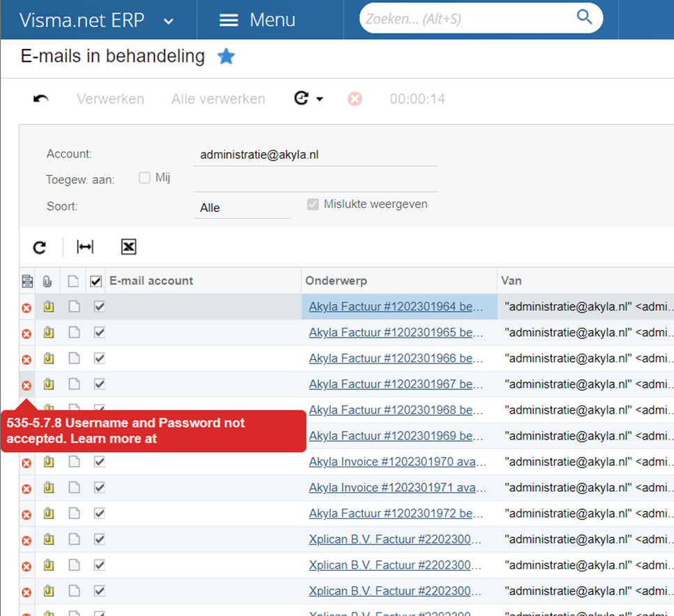Toggle the favorite star next to page title
The height and width of the screenshot is (616, 674).
(x=226, y=57)
